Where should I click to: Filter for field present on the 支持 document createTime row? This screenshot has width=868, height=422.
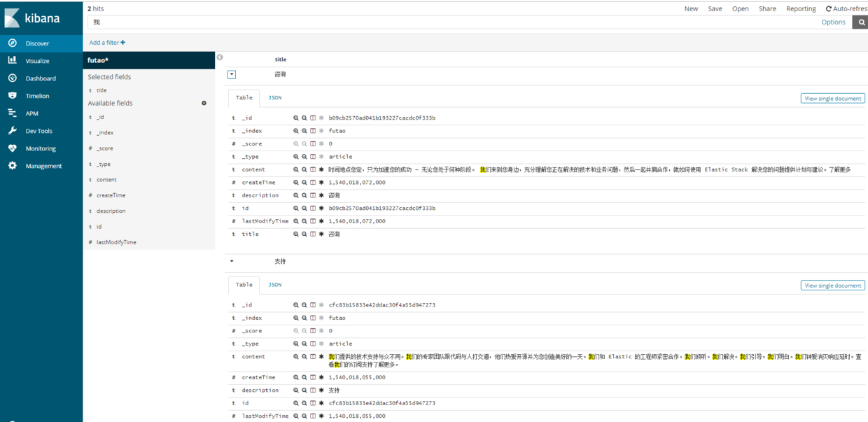[321, 377]
